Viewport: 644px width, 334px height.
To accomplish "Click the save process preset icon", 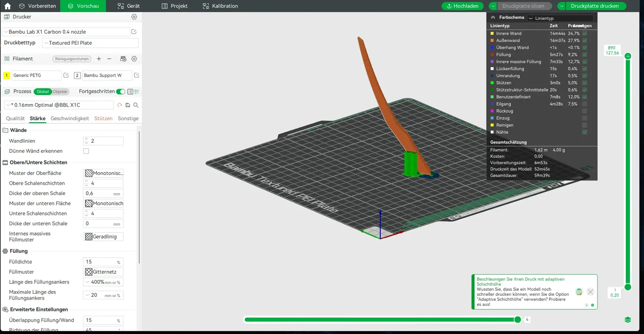I will click(128, 105).
